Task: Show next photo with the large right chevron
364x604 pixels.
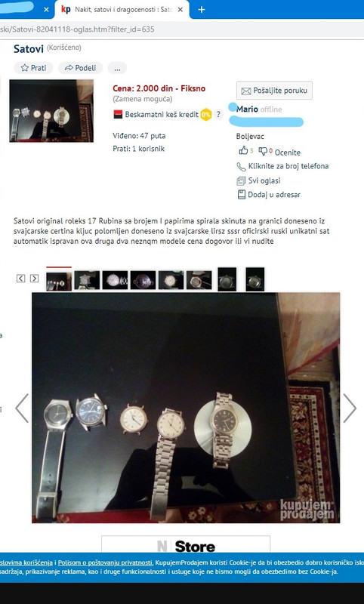Action: [350, 408]
